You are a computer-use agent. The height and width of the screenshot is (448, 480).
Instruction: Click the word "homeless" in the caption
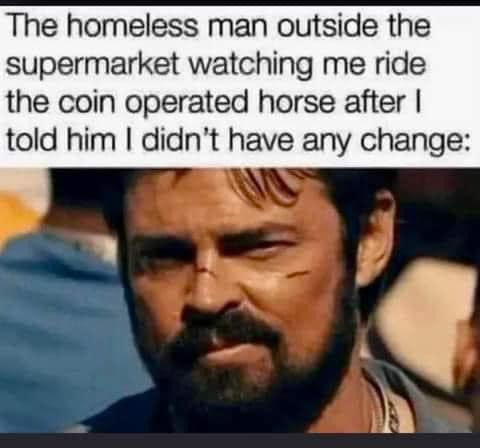coord(132,26)
